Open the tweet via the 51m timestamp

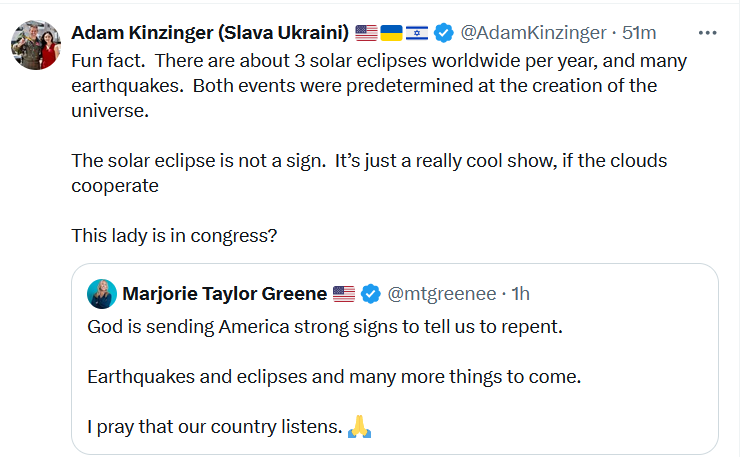639,33
